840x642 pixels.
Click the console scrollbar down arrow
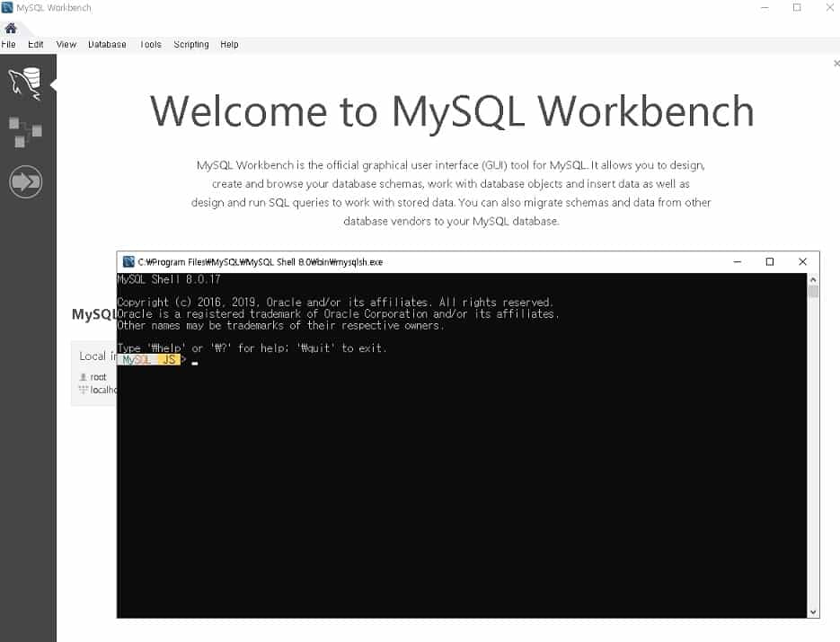tap(813, 611)
